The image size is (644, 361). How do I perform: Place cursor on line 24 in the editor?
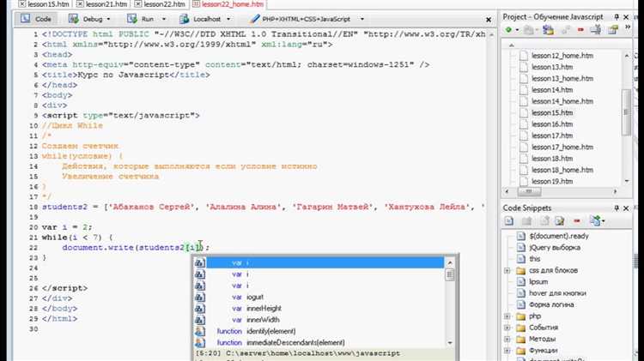click(263, 268)
